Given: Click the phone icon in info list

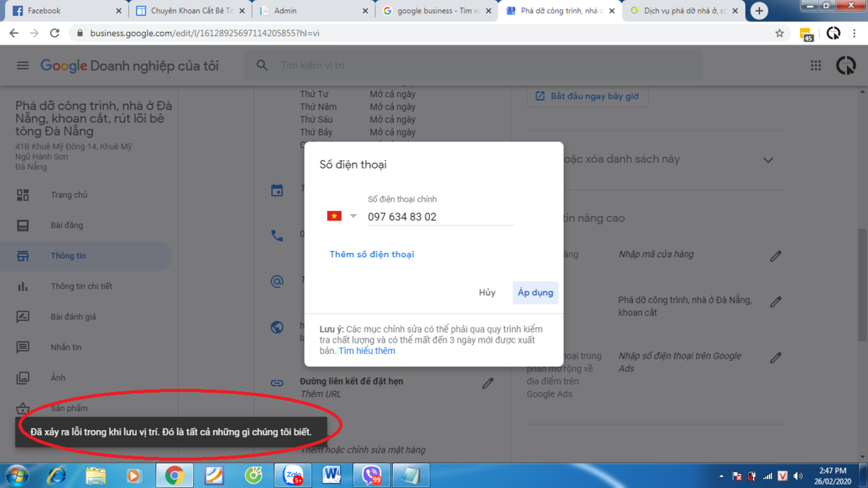Looking at the screenshot, I should pos(277,236).
